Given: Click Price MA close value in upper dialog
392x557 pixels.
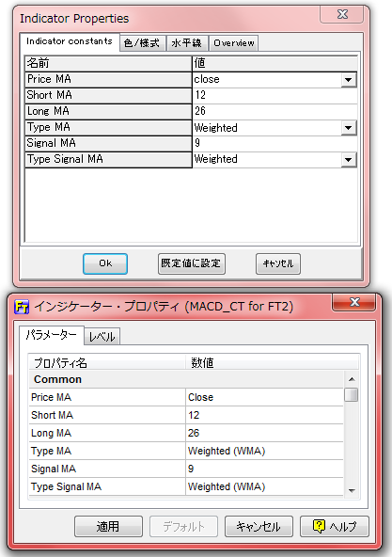Looking at the screenshot, I should 267,80.
